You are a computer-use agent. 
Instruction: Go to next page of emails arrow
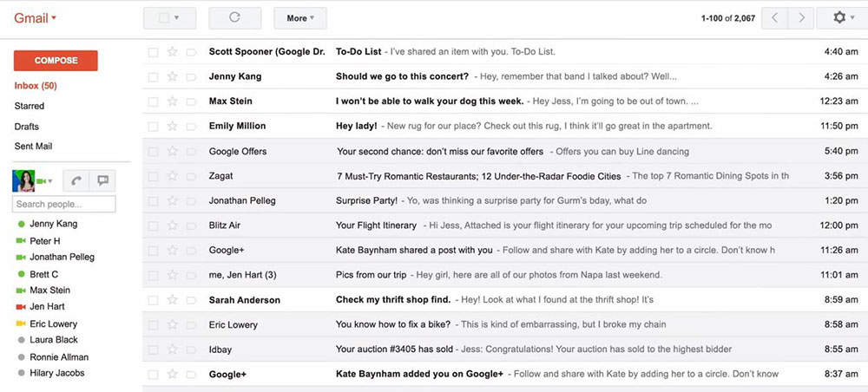coord(802,17)
